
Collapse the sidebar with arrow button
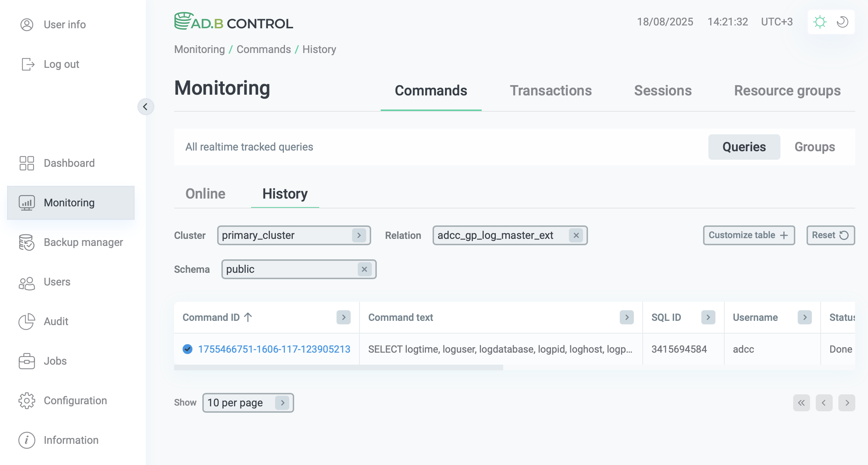click(145, 107)
